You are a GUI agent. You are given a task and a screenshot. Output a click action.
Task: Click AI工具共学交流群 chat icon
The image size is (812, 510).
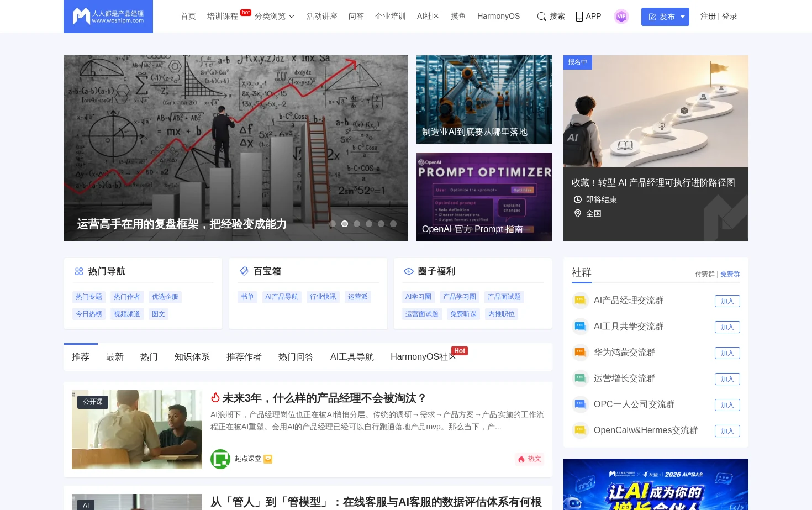click(x=581, y=327)
